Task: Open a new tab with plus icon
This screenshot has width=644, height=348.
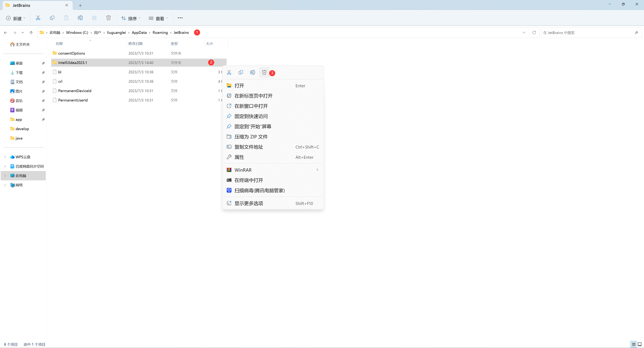Action: (80, 6)
